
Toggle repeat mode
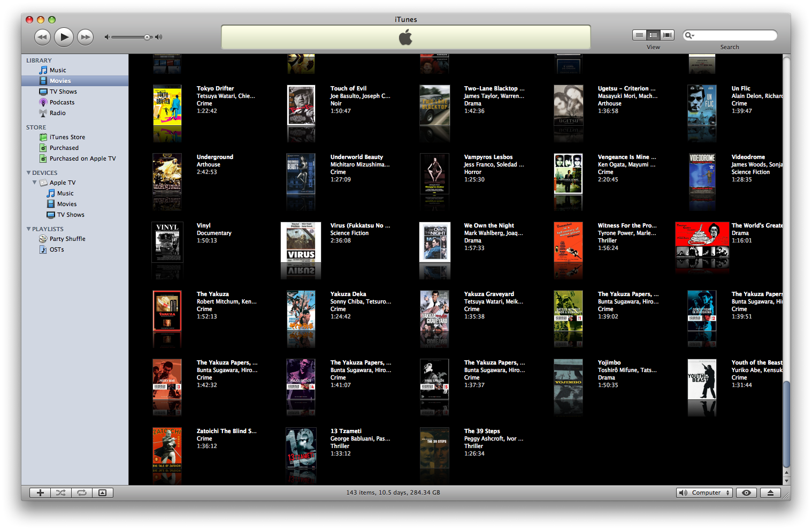point(82,493)
